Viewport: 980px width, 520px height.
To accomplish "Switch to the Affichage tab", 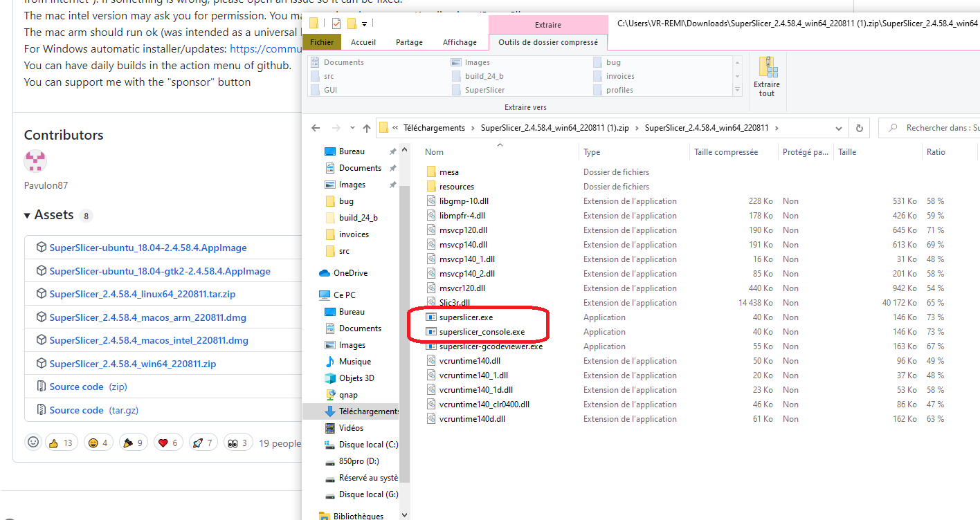I will (x=460, y=41).
